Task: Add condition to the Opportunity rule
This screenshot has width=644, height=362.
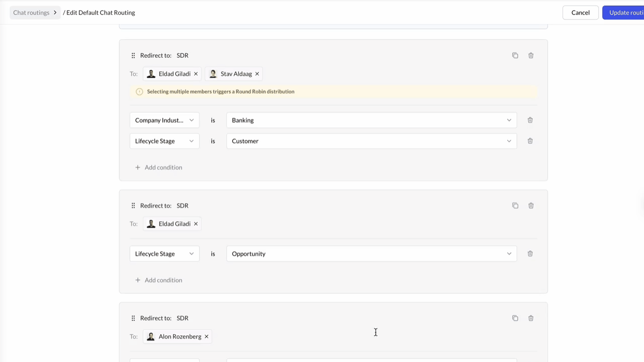Action: [x=158, y=280]
